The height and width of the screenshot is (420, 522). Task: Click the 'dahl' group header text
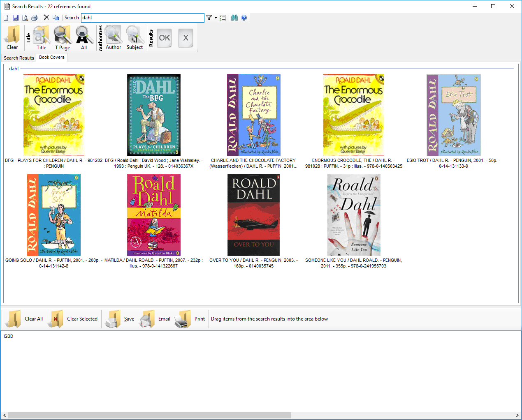click(x=14, y=69)
